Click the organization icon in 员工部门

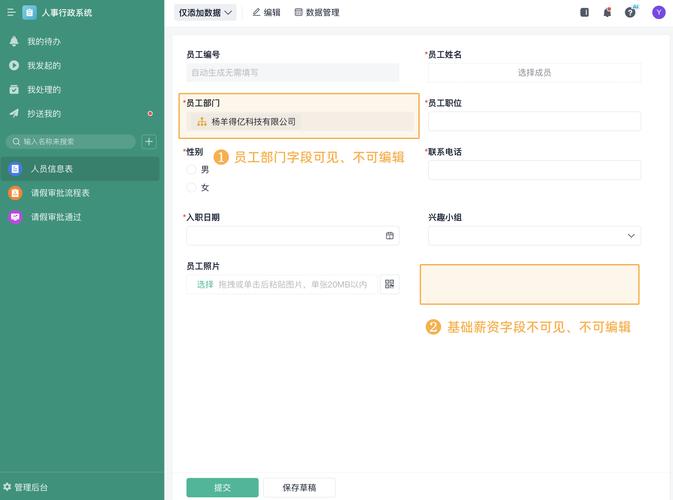[x=202, y=122]
